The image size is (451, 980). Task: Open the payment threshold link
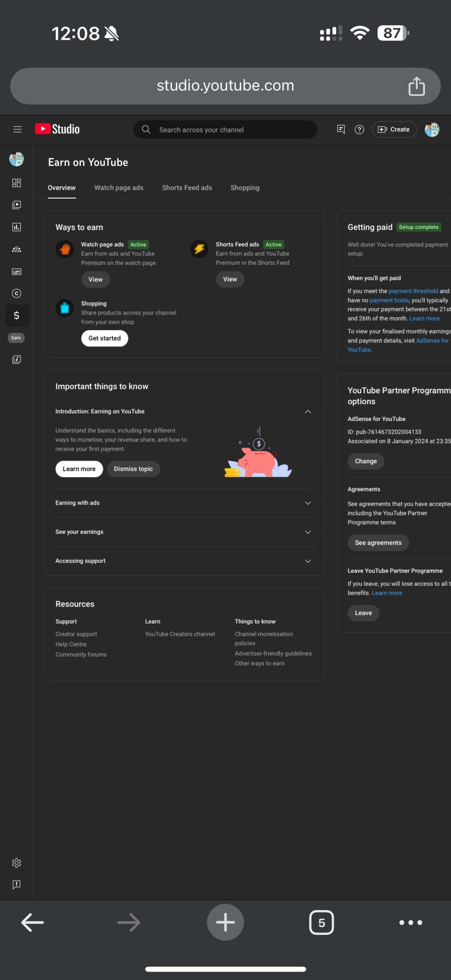point(413,291)
